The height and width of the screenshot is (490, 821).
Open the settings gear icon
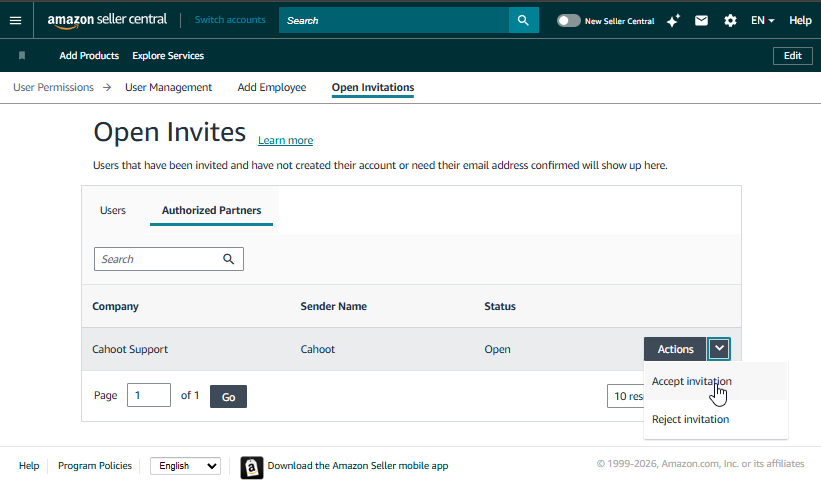tap(730, 20)
